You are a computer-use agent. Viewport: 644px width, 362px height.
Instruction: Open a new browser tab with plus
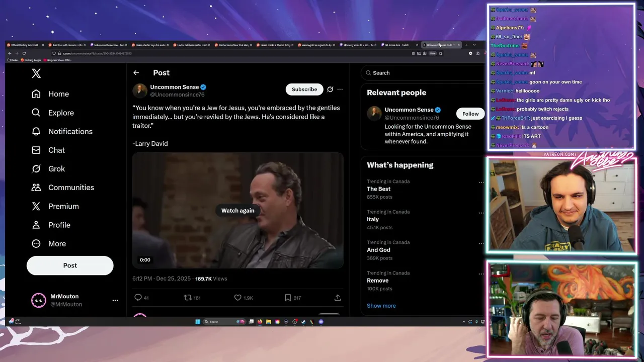(466, 45)
